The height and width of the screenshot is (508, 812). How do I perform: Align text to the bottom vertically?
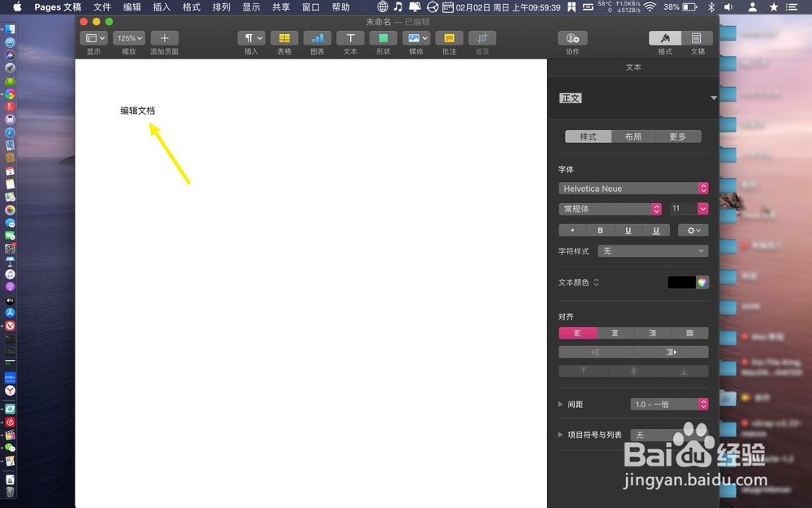684,371
